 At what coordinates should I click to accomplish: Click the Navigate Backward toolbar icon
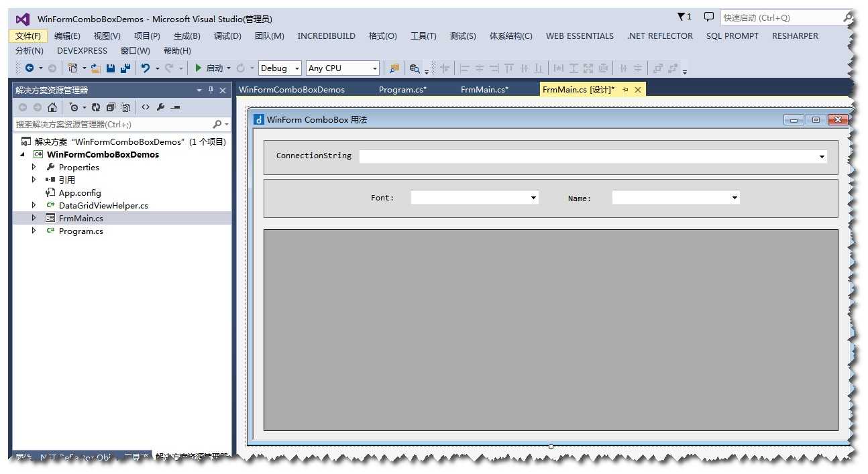pos(29,68)
